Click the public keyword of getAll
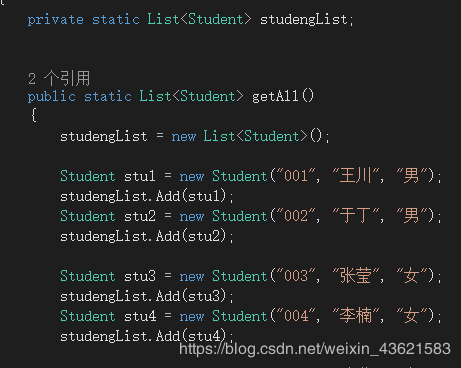The image size is (461, 368). click(x=52, y=97)
